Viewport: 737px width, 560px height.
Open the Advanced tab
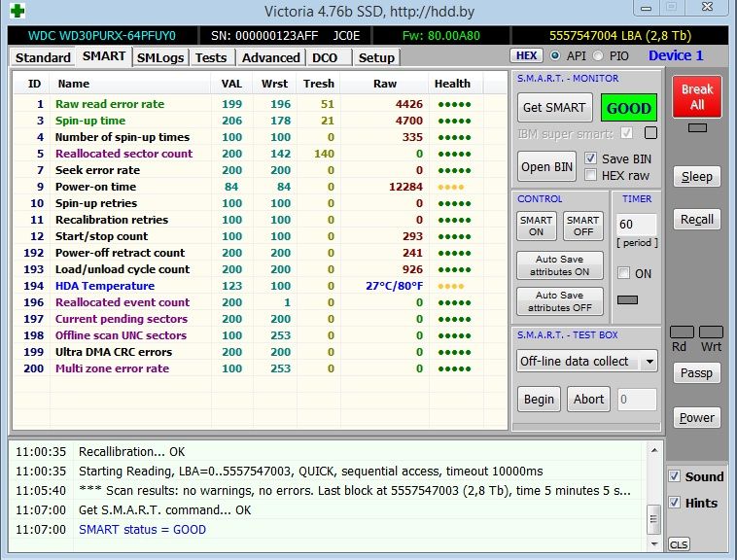[270, 57]
